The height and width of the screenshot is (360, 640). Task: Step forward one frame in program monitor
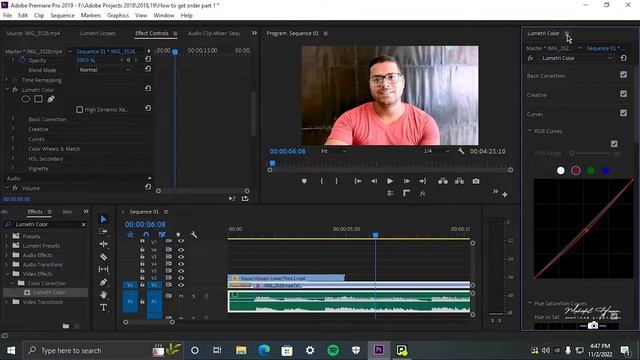(x=407, y=181)
